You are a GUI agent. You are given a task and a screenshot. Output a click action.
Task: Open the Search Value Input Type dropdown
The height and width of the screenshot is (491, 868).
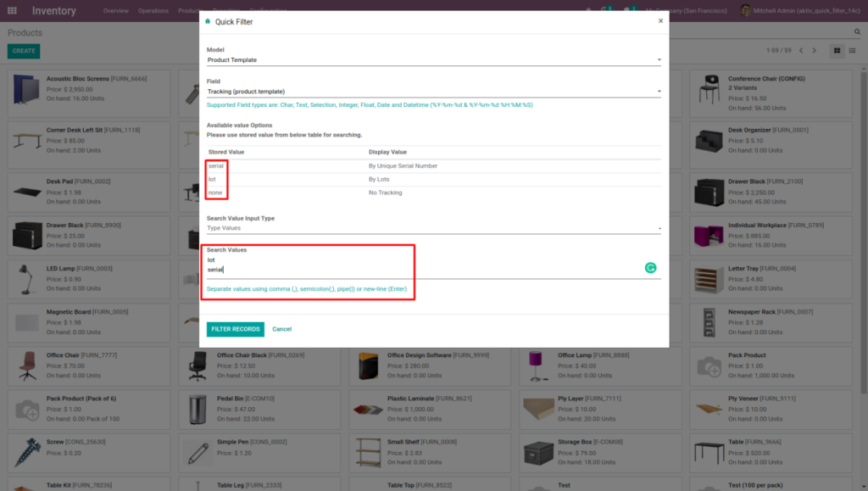[434, 227]
